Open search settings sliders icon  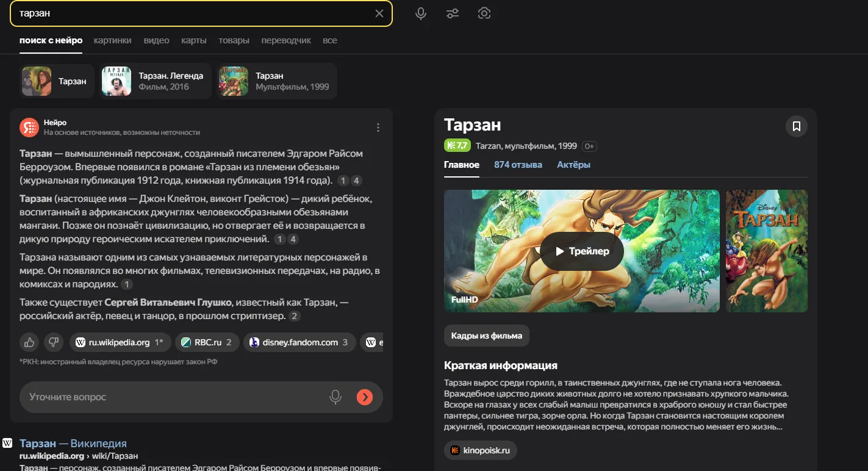[453, 13]
